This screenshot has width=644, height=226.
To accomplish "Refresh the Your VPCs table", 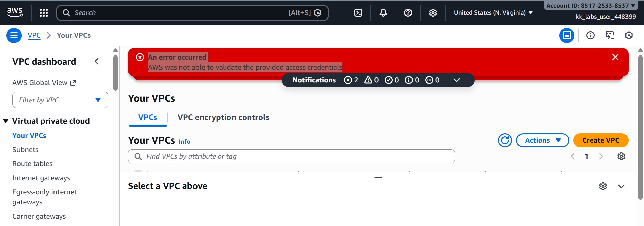I will tap(505, 140).
